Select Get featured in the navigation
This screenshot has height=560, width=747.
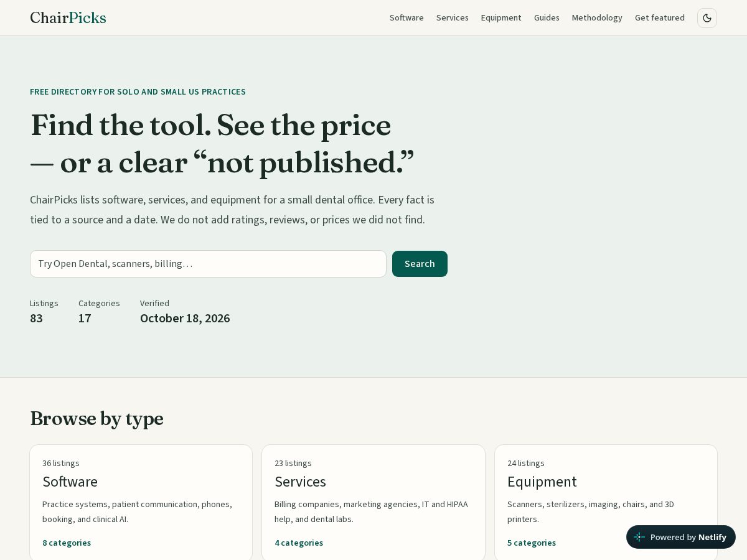click(x=660, y=17)
